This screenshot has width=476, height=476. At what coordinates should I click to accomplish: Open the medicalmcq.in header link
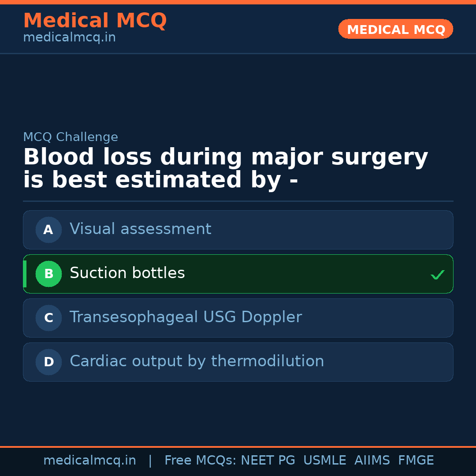(69, 37)
